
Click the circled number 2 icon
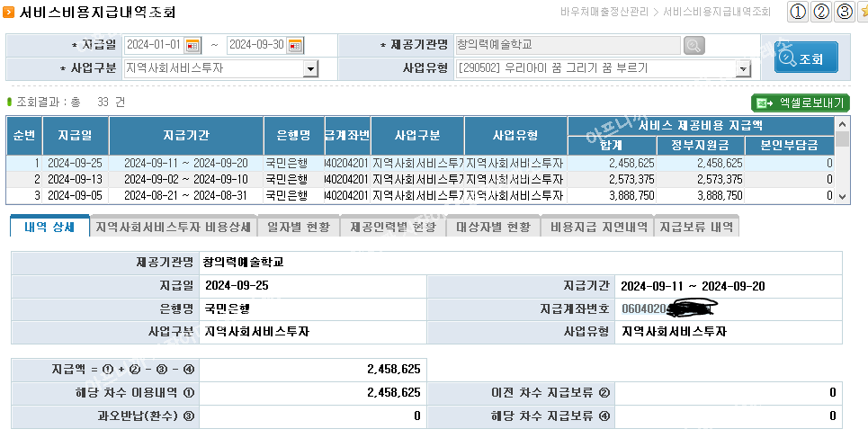(x=821, y=12)
